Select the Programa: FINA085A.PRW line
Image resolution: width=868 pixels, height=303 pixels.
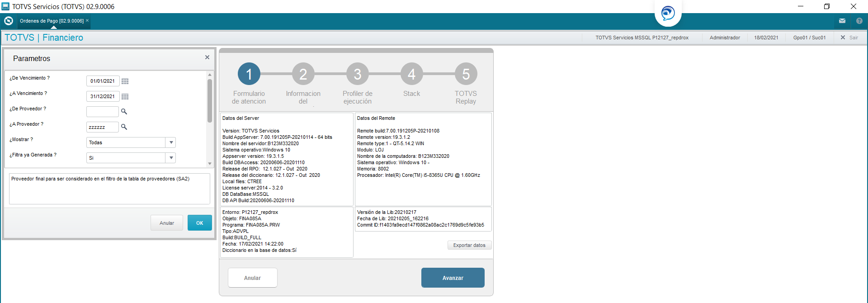(x=251, y=225)
